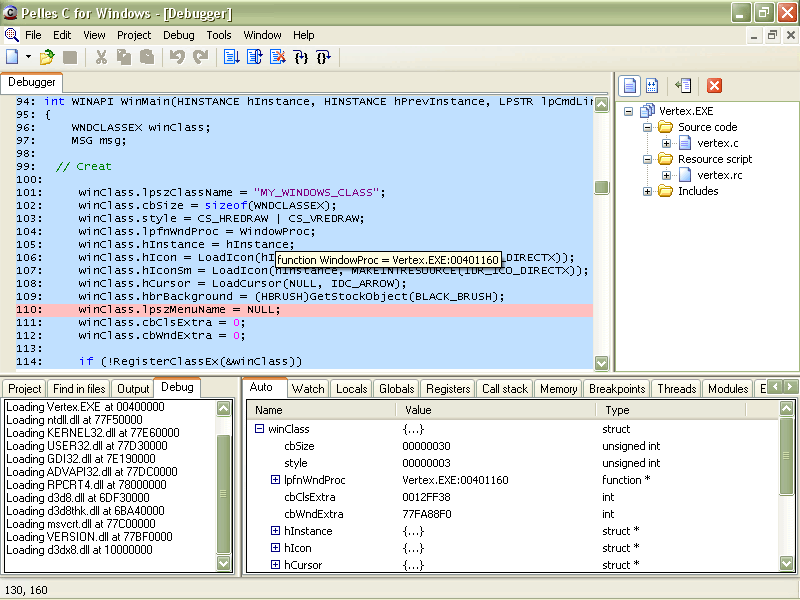The image size is (800, 600).
Task: Click the braces step icon with arrow
Action: coord(301,58)
